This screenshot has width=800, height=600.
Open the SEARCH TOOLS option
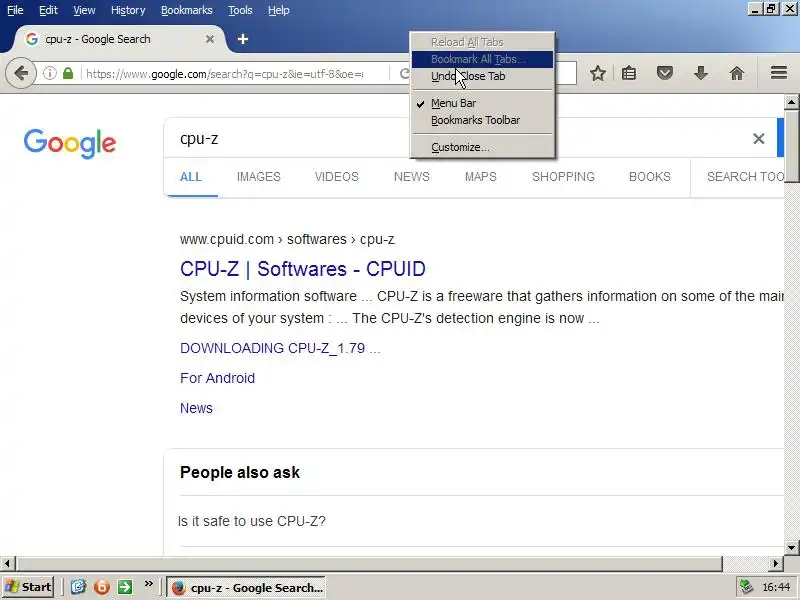click(745, 177)
